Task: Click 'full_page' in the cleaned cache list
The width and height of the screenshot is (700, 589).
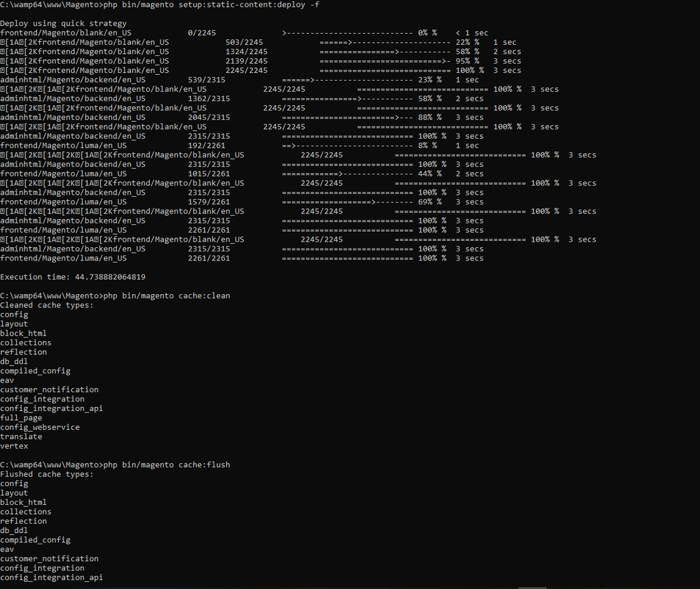Action: click(21, 418)
